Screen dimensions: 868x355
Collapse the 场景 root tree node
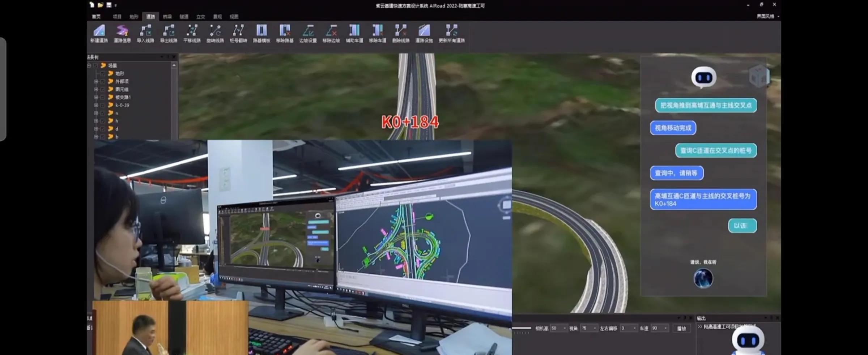pos(89,65)
